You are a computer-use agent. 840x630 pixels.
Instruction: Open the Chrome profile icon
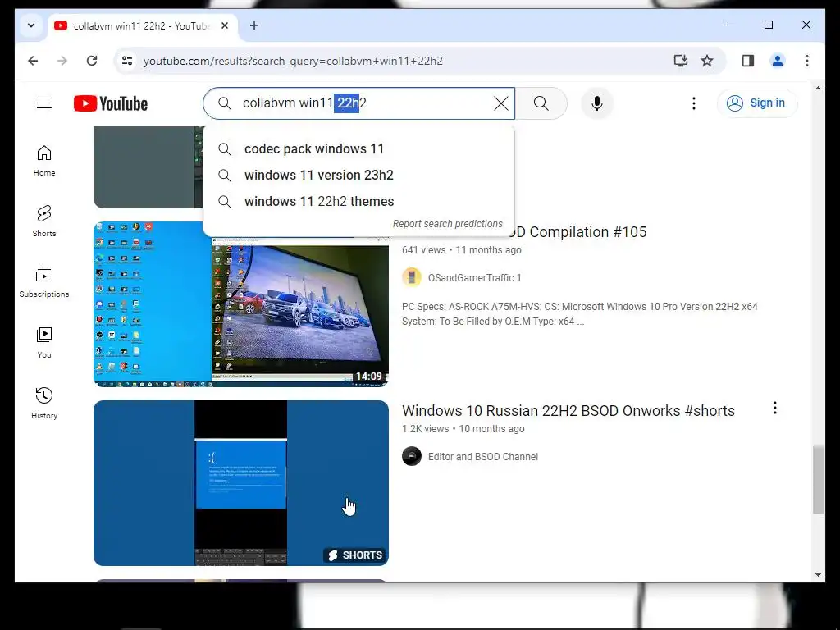778,61
